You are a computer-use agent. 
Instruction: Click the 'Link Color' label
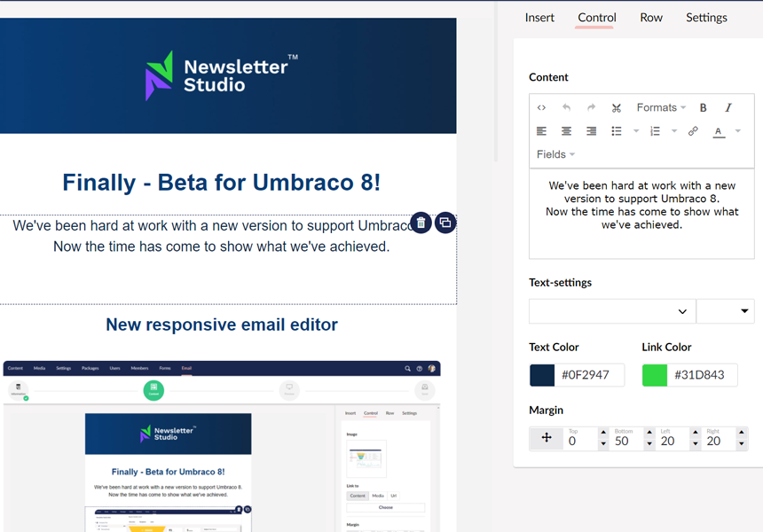point(666,348)
